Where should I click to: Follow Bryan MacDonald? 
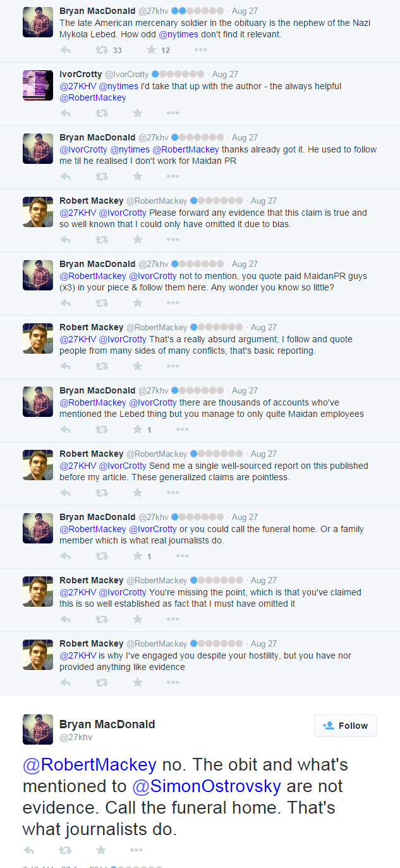click(x=345, y=726)
